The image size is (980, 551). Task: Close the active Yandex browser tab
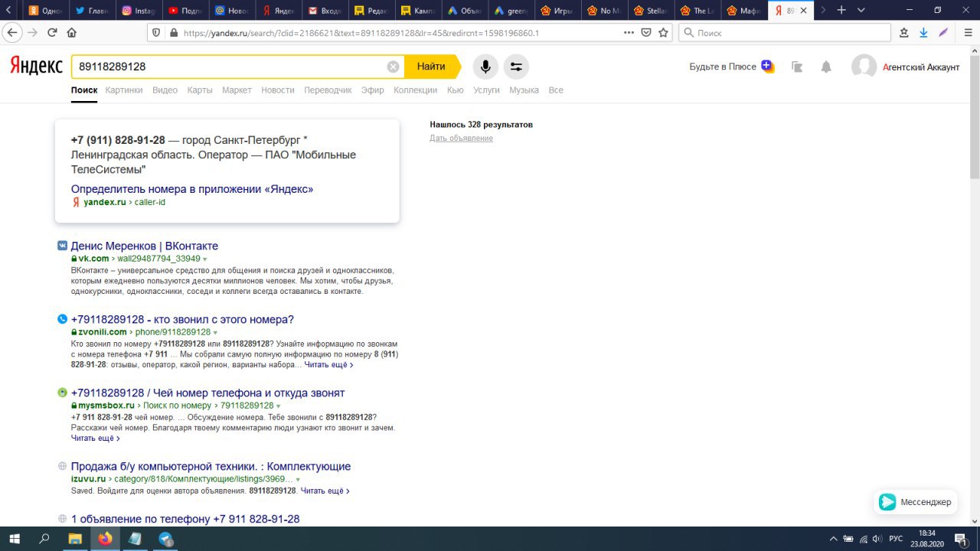[803, 11]
